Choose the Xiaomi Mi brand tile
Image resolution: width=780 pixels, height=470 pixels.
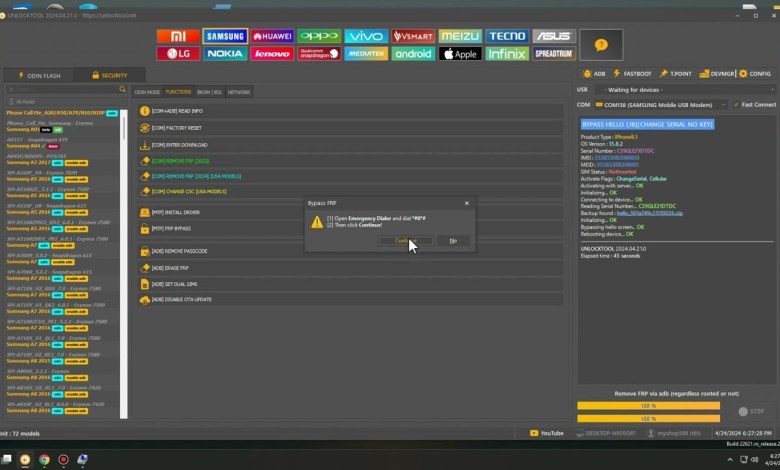pos(177,36)
